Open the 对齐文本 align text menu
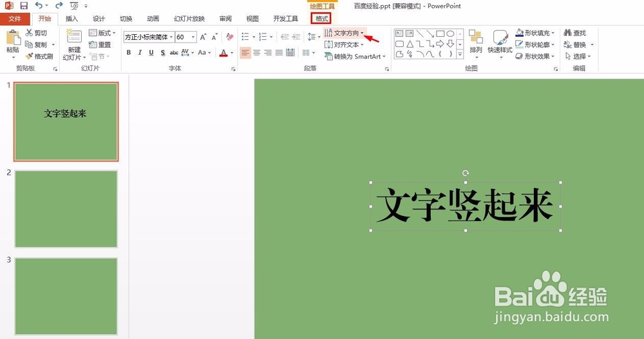Screen dimensions: 644x339 [x=344, y=44]
